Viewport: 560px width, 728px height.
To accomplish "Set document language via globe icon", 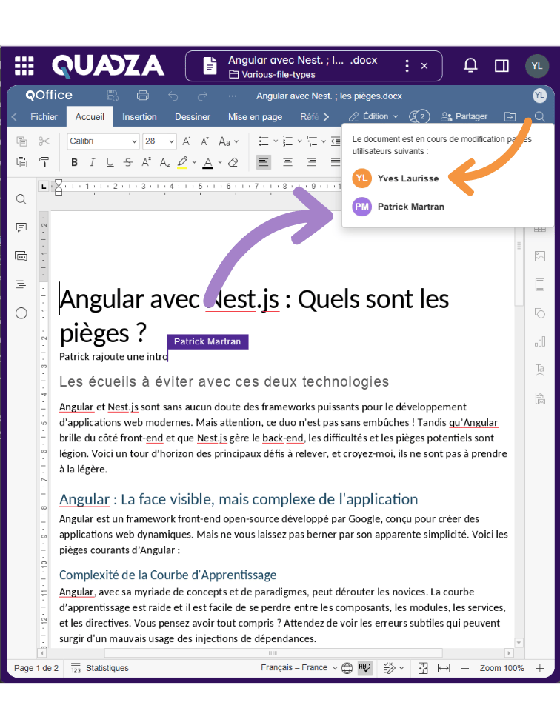I will [x=347, y=668].
